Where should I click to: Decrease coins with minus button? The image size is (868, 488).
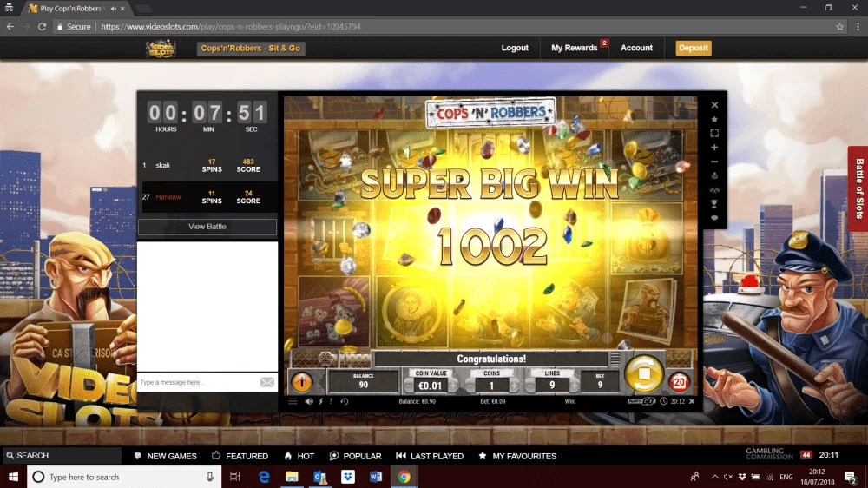click(470, 385)
